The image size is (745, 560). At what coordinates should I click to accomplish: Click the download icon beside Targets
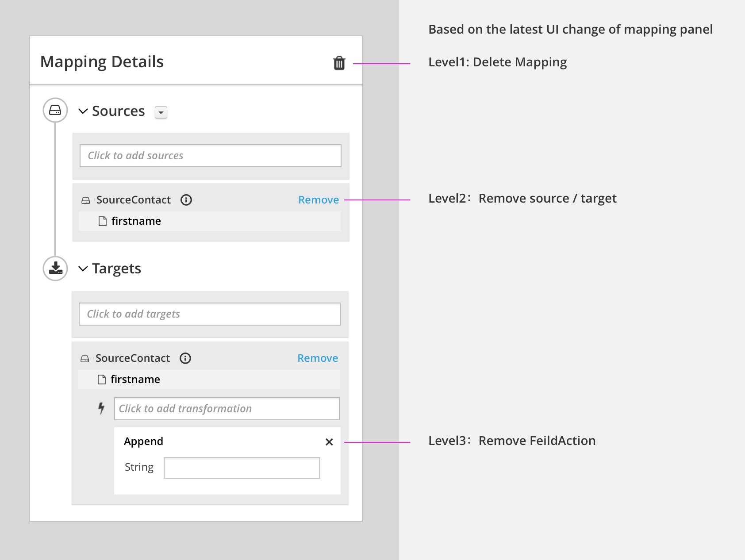pyautogui.click(x=55, y=268)
